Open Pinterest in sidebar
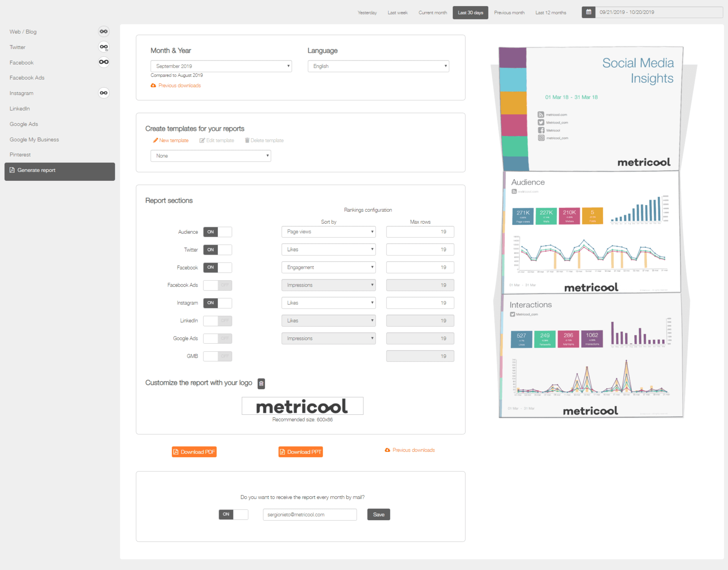The image size is (728, 570). (x=20, y=155)
